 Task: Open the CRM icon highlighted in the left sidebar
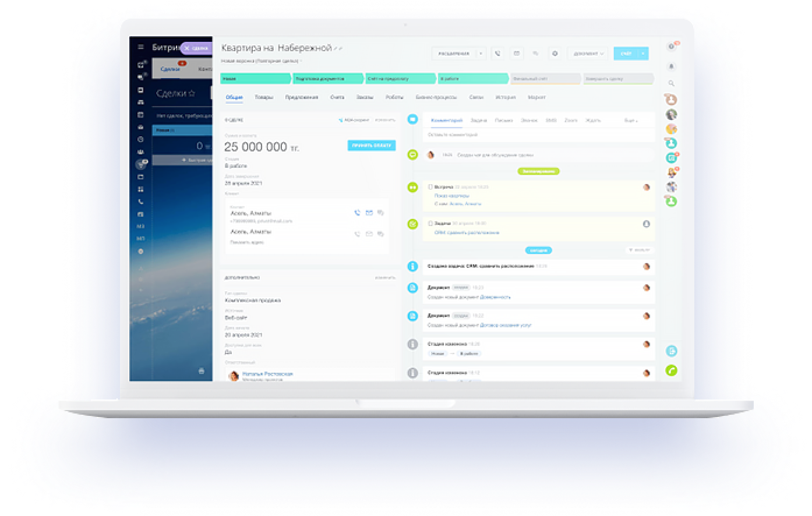pos(140,164)
